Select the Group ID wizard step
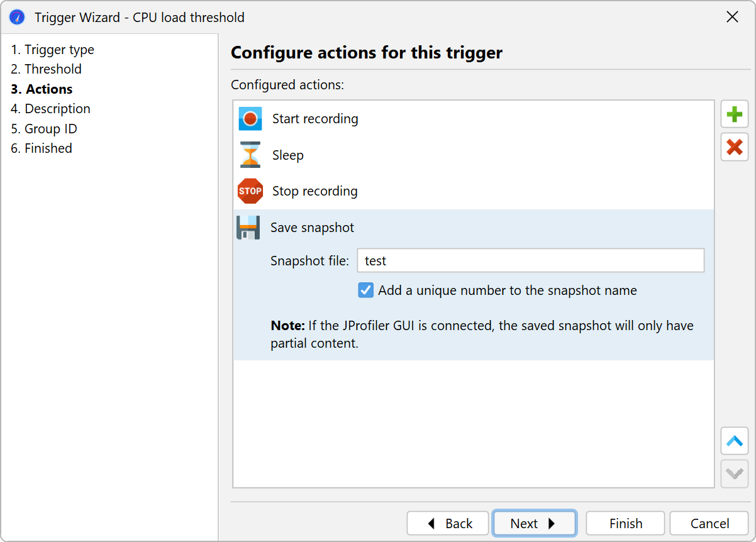This screenshot has width=756, height=542. (44, 129)
